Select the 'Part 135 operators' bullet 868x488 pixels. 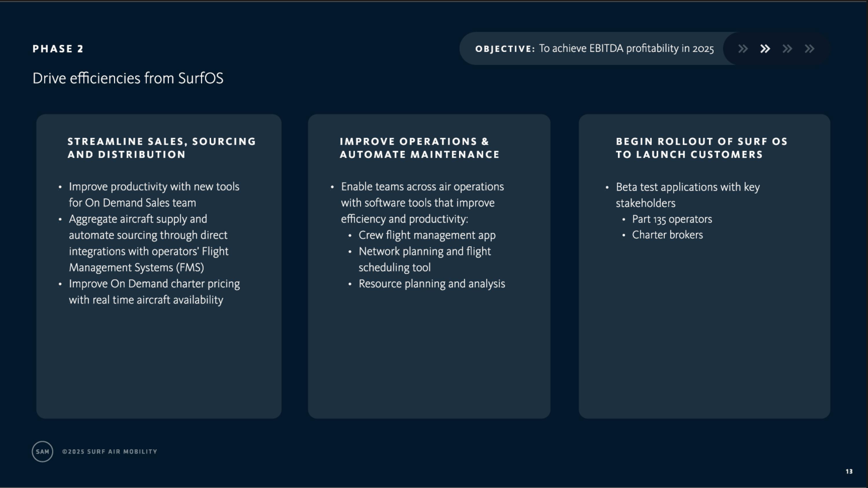point(672,219)
